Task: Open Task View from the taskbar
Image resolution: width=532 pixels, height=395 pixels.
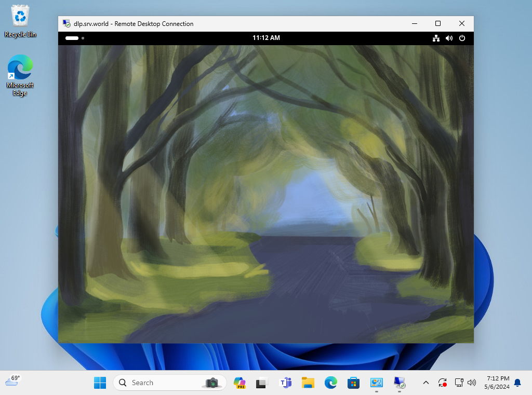Action: pos(262,383)
